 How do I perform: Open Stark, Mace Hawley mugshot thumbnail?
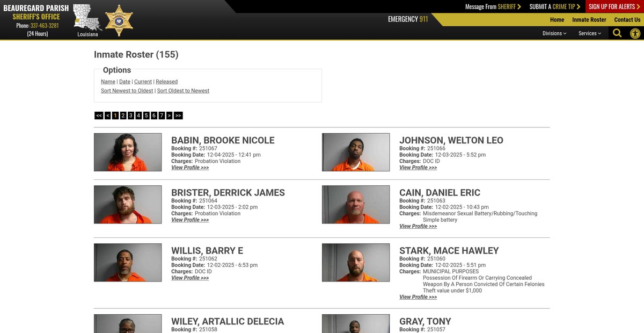coord(356,263)
